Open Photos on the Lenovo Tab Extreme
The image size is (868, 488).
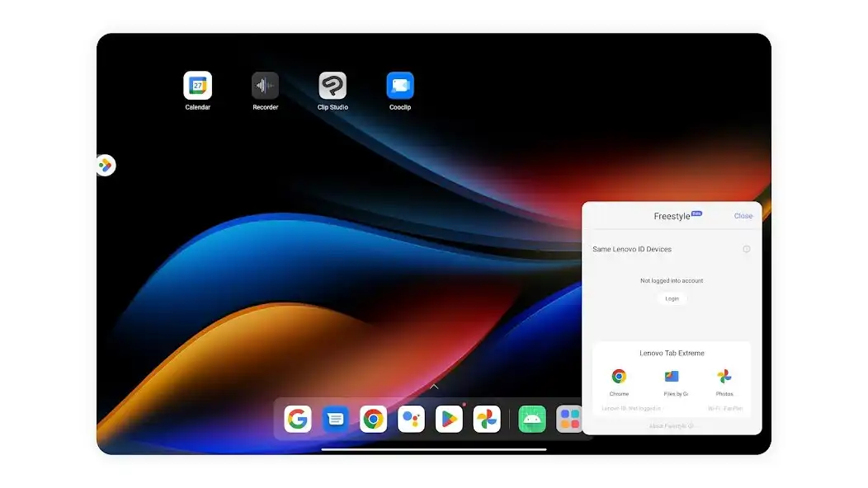pyautogui.click(x=725, y=377)
